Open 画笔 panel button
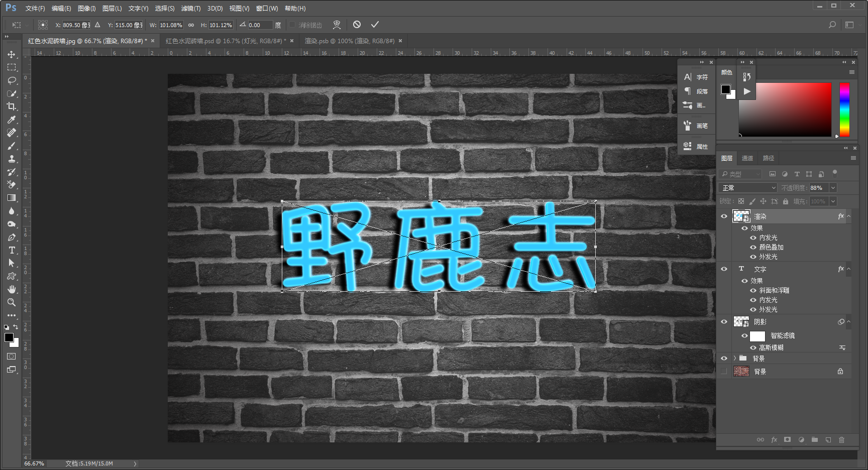868x470 pixels. 696,126
